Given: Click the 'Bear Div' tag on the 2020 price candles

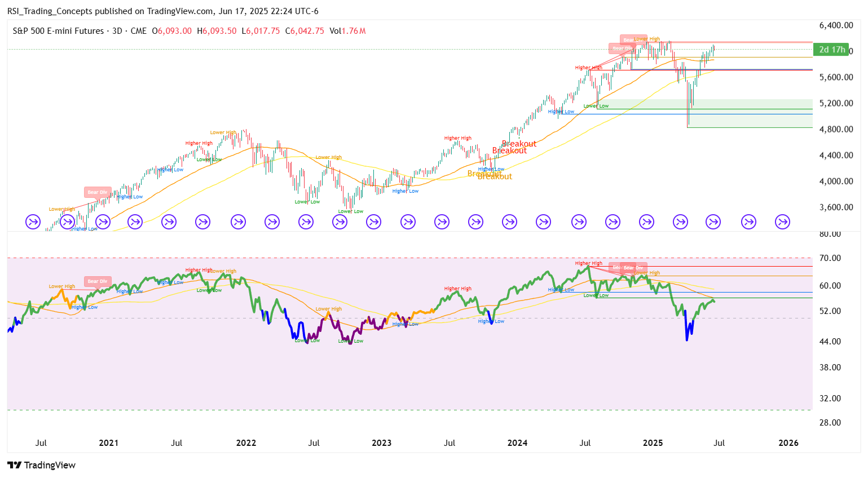Looking at the screenshot, I should 98,192.
